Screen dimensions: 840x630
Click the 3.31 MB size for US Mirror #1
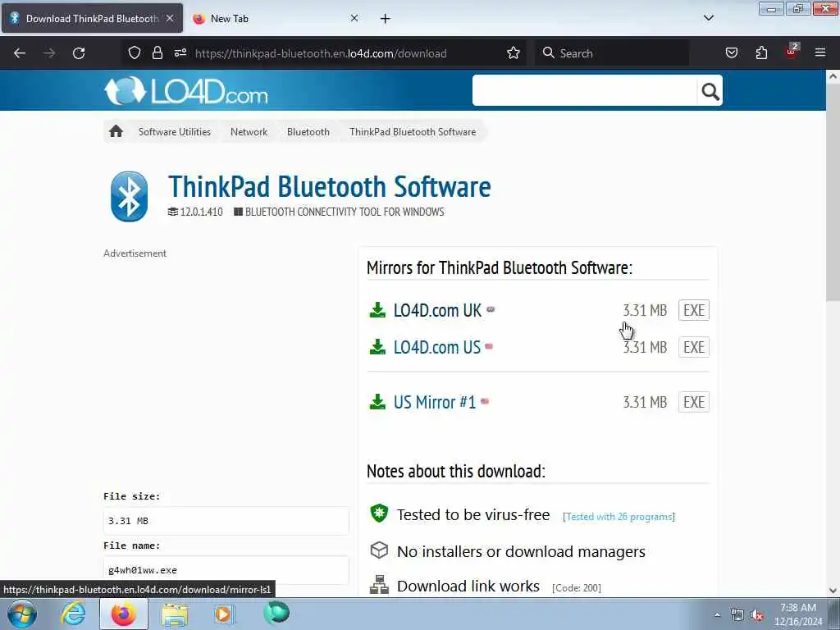pyautogui.click(x=645, y=402)
